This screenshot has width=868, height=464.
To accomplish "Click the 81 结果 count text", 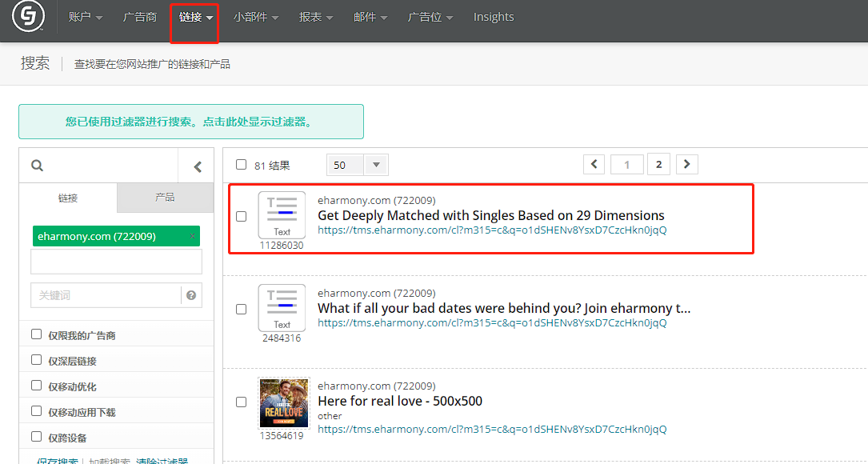I will coord(272,165).
